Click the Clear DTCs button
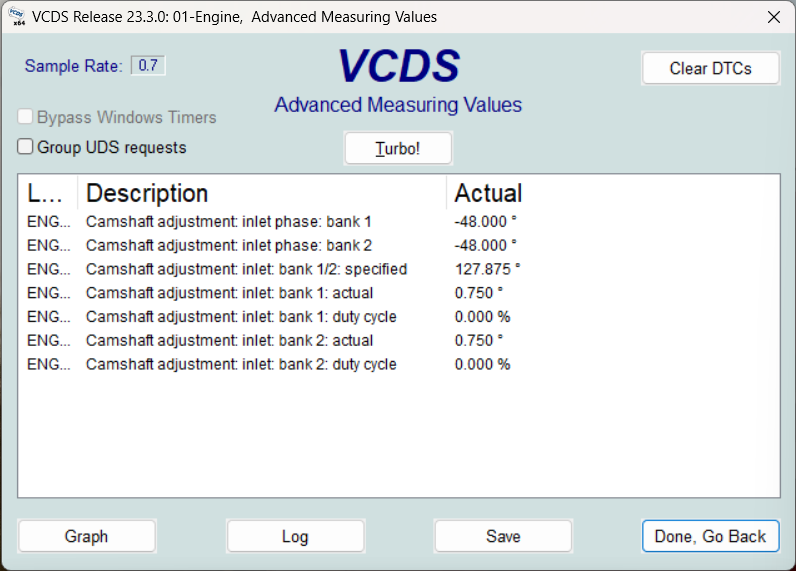 (x=710, y=69)
